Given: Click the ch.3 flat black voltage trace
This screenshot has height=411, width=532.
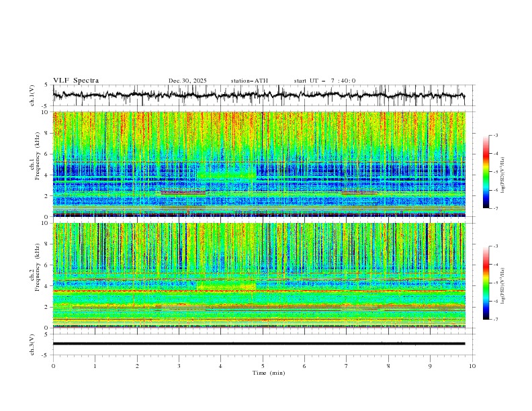Looking at the screenshot, I should pos(259,344).
